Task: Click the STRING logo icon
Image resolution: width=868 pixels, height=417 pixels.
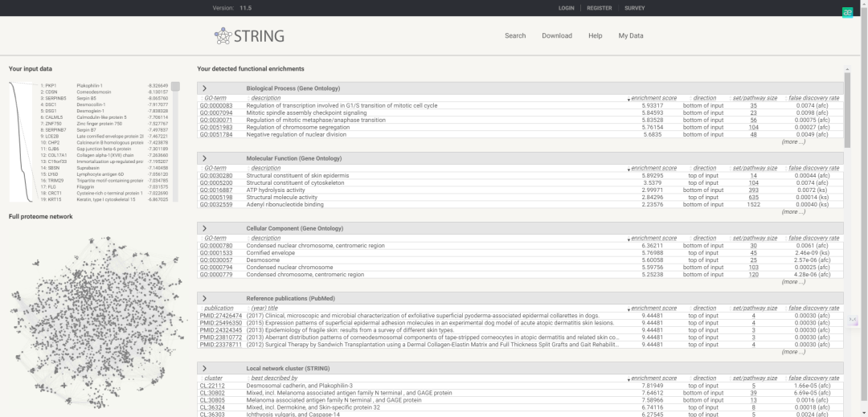Action: (x=223, y=36)
